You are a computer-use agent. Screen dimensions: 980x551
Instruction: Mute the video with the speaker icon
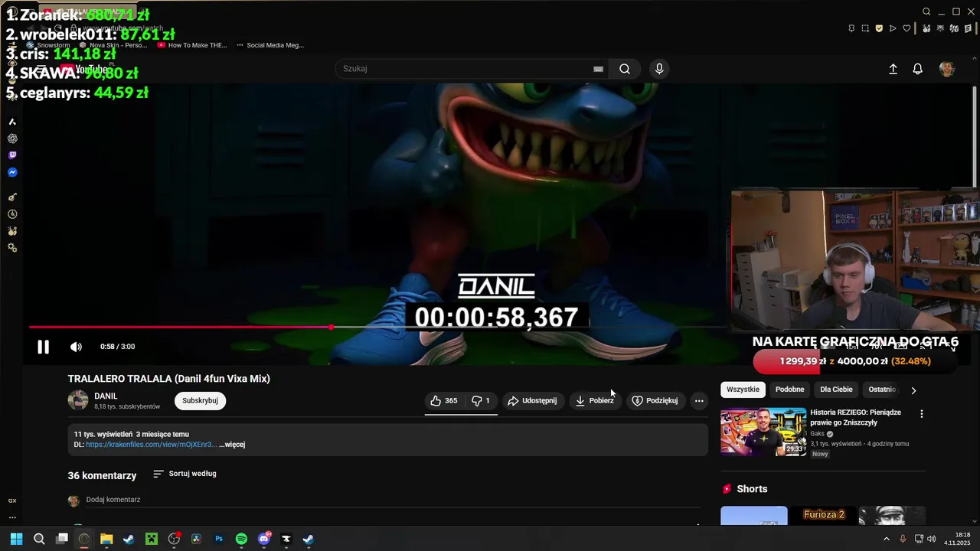pos(76,347)
